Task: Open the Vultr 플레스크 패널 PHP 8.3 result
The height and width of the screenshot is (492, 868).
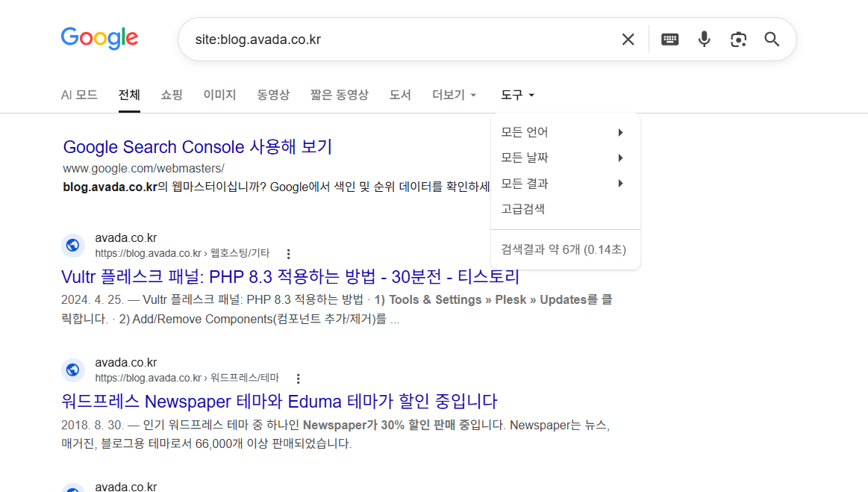Action: click(290, 276)
